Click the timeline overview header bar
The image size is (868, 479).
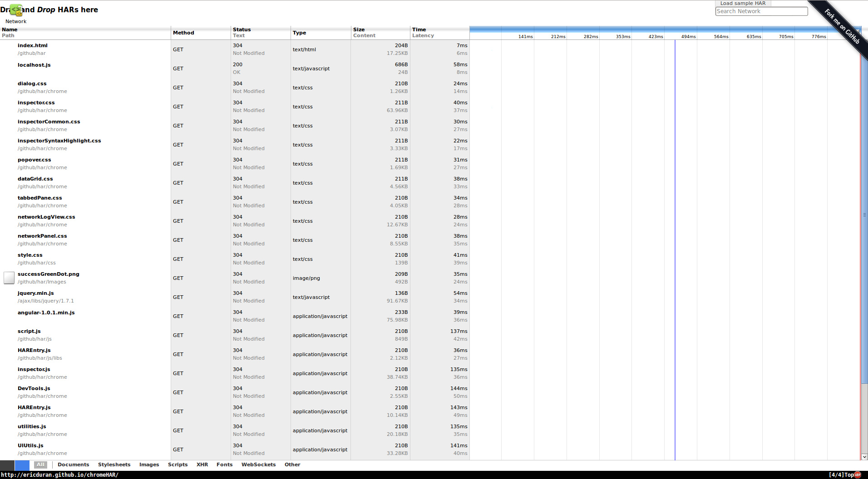pos(665,29)
